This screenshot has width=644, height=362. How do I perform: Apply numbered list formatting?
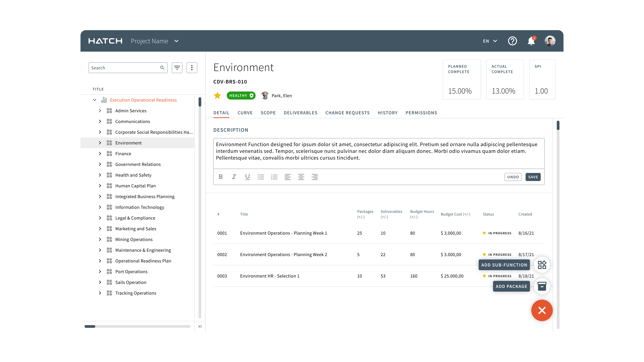coord(274,177)
